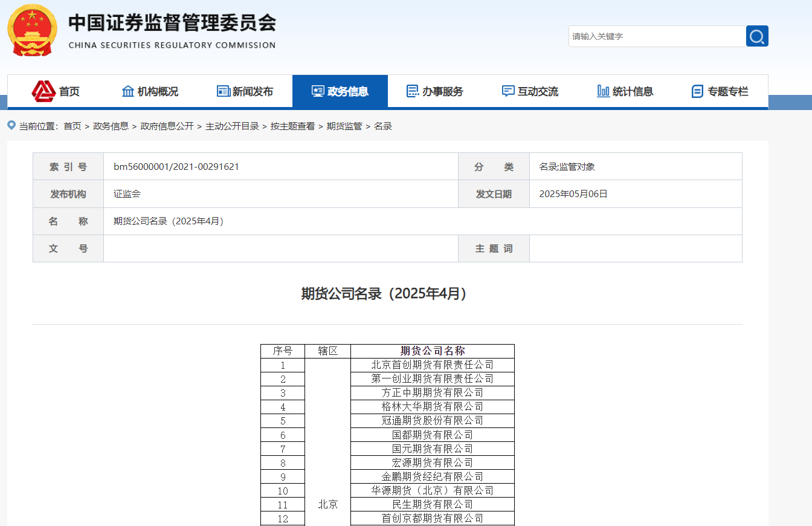Click the national emblem logo

32,30
